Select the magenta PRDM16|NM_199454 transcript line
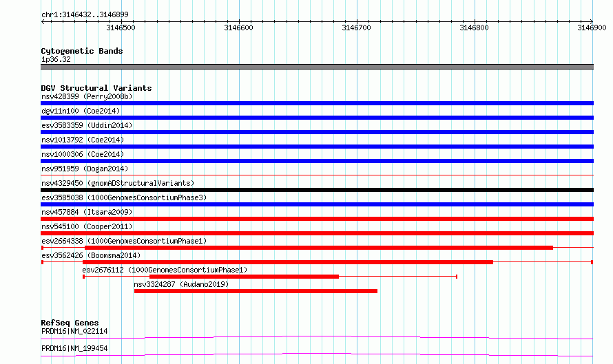 pos(317,354)
